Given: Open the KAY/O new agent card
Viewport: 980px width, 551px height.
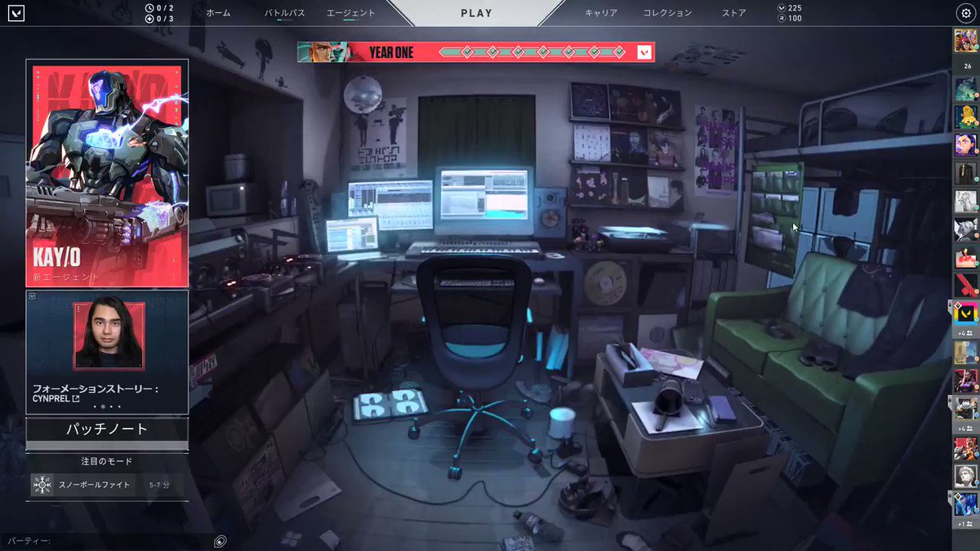Looking at the screenshot, I should [x=108, y=175].
